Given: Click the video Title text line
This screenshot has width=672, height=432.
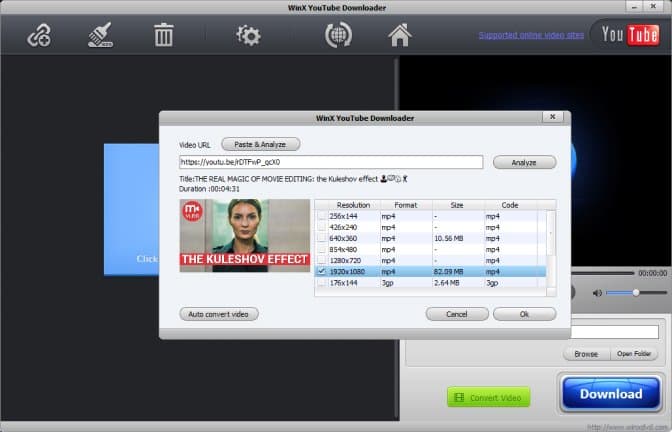Looking at the screenshot, I should click(x=293, y=179).
